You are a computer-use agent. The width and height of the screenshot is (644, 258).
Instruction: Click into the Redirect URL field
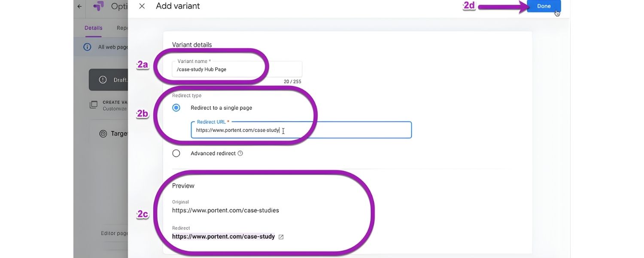point(301,130)
